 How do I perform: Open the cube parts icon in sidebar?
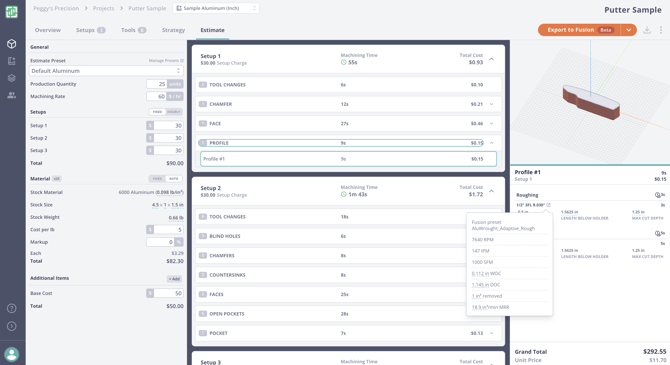pyautogui.click(x=12, y=44)
